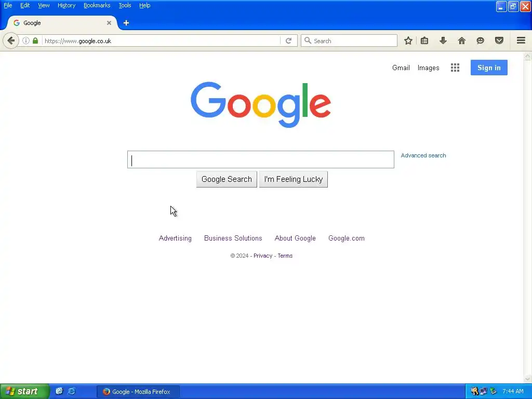
Task: Open the History menu
Action: 66,5
